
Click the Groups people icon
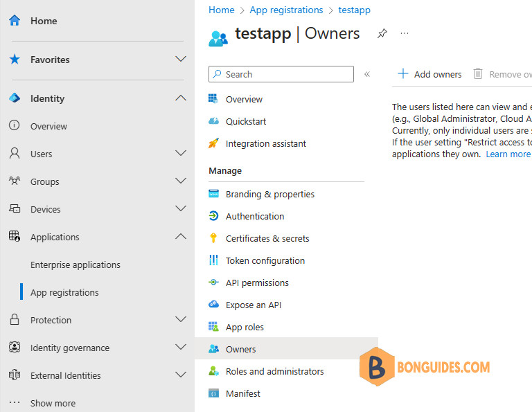click(x=15, y=181)
